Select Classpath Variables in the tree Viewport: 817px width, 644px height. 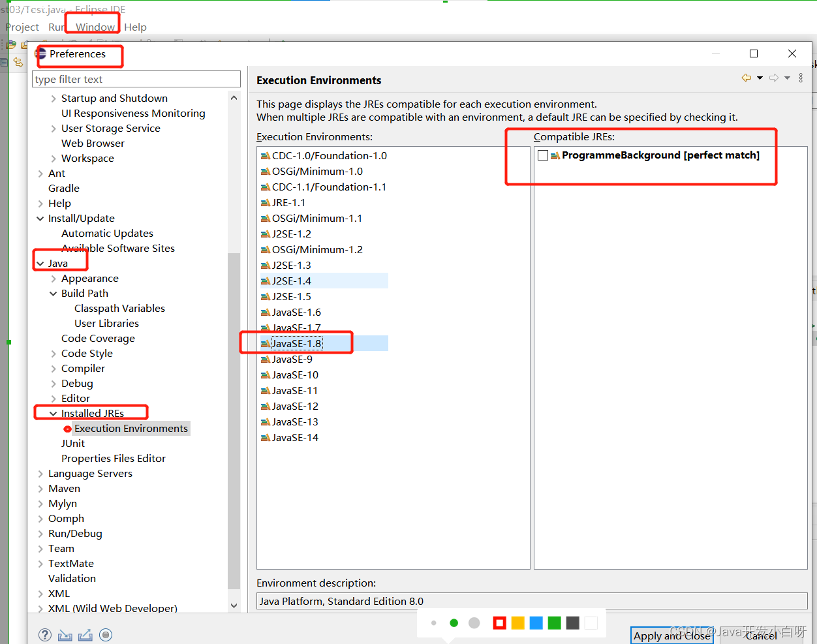(119, 309)
